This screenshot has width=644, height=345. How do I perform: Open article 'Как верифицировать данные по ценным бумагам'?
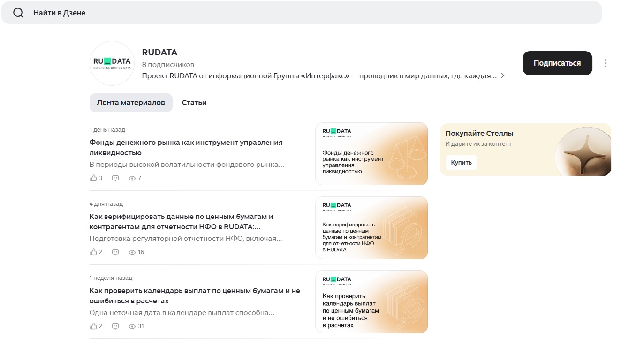click(182, 222)
